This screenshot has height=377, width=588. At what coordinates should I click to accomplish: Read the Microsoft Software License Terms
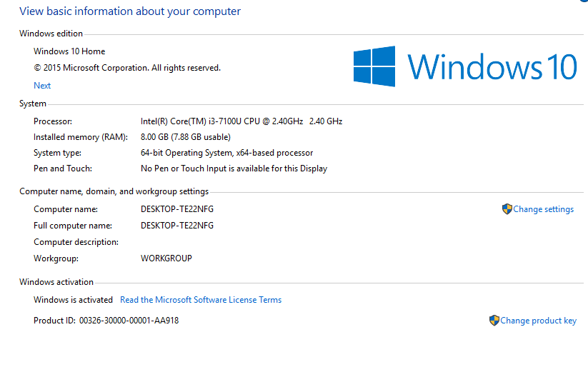pyautogui.click(x=201, y=300)
